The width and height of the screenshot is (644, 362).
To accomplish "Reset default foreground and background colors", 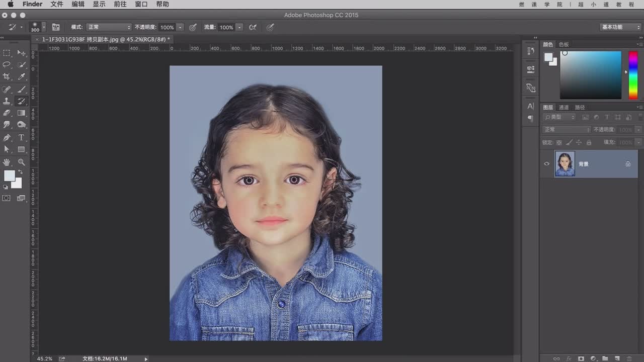I will 6,187.
